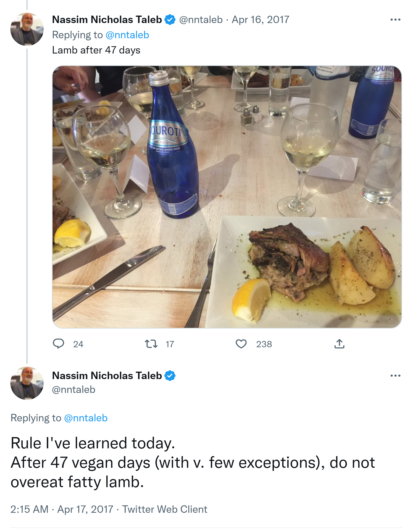Open Nassim Nicholas Taleb name in top tweet
Viewport: 409px width, 532px height.
pos(107,20)
